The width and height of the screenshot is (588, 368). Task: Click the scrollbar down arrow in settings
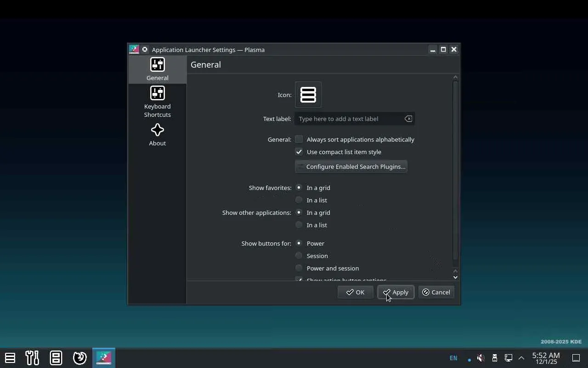pyautogui.click(x=455, y=277)
